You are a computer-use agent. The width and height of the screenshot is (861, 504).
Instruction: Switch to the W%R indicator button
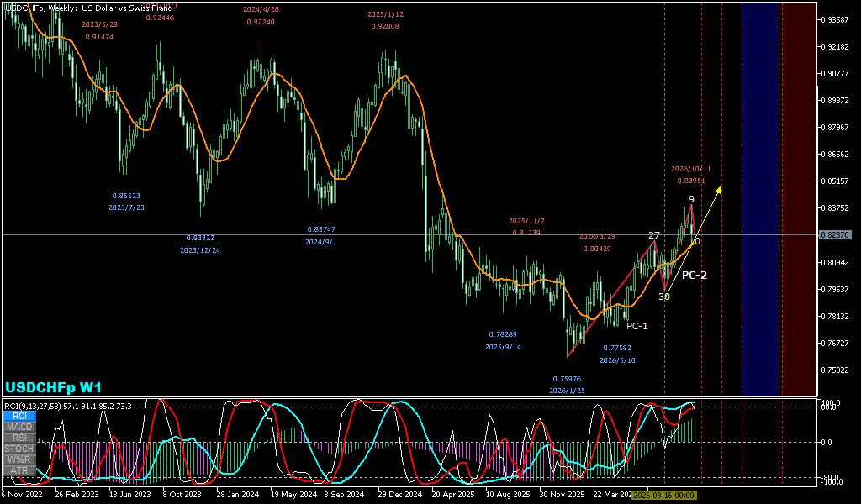click(x=19, y=459)
